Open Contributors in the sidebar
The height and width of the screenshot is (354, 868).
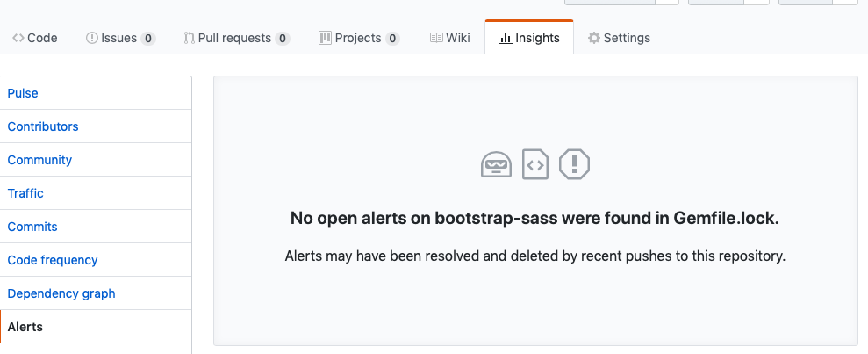(x=96, y=126)
